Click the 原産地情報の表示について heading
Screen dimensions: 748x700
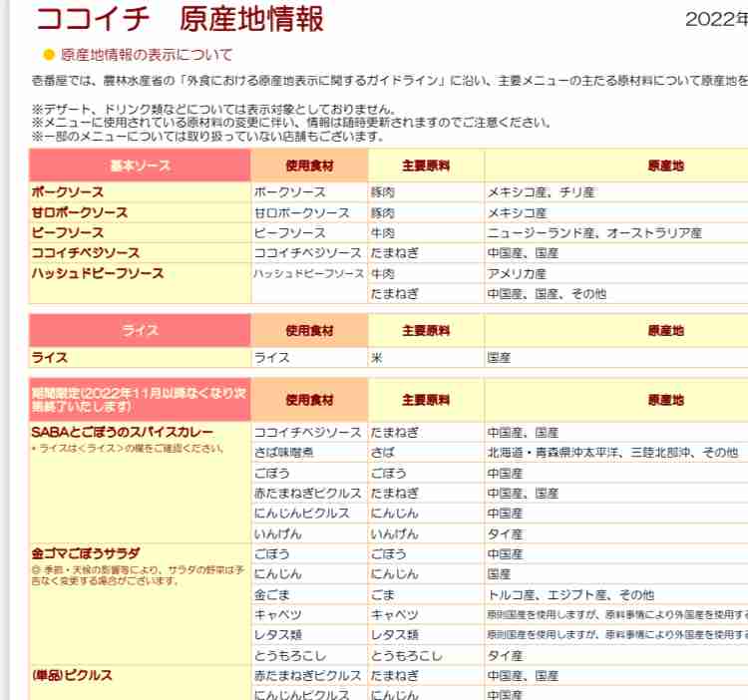click(146, 55)
